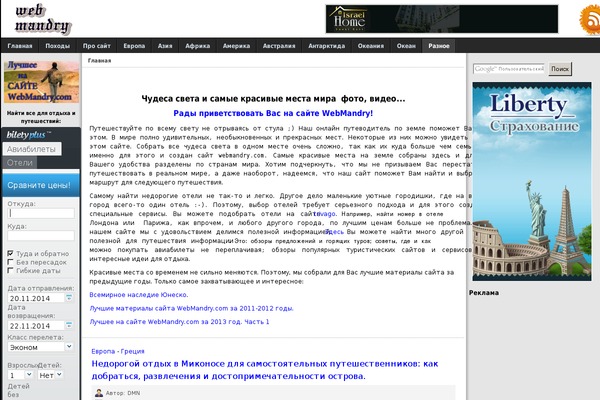Open the 'Азия' menu item

coord(165,46)
